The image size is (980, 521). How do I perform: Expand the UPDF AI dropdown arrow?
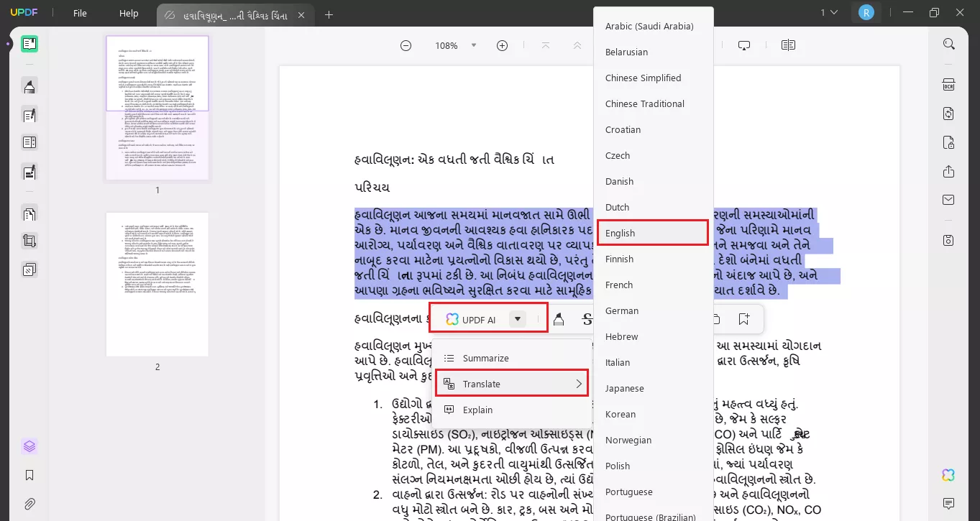(517, 319)
